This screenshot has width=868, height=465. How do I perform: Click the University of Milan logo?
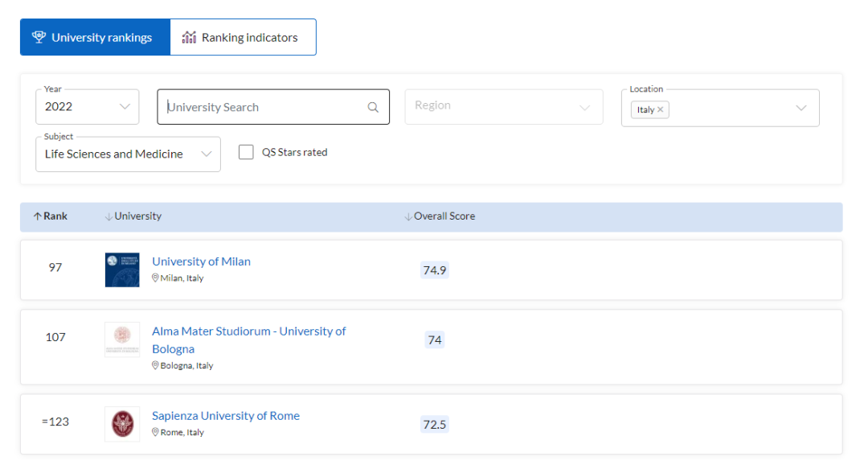[x=122, y=270]
